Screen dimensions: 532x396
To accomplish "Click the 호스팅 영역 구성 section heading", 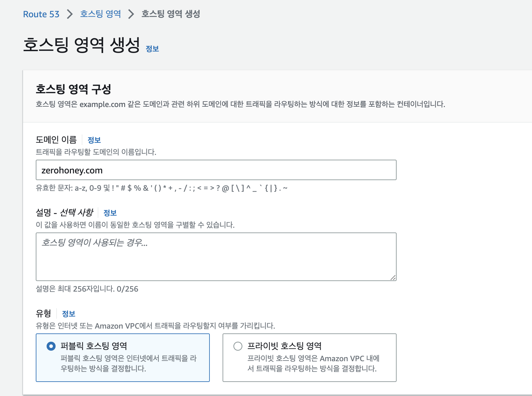I will [x=73, y=89].
